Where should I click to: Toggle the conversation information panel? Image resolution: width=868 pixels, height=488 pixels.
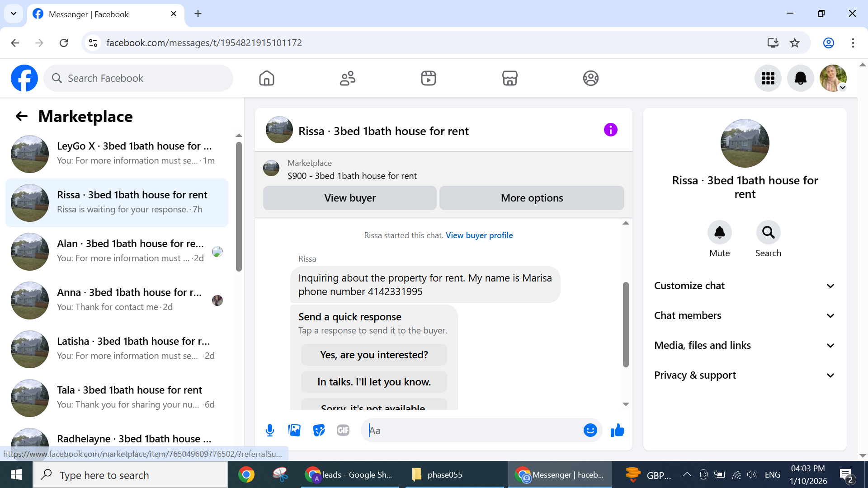tap(610, 130)
